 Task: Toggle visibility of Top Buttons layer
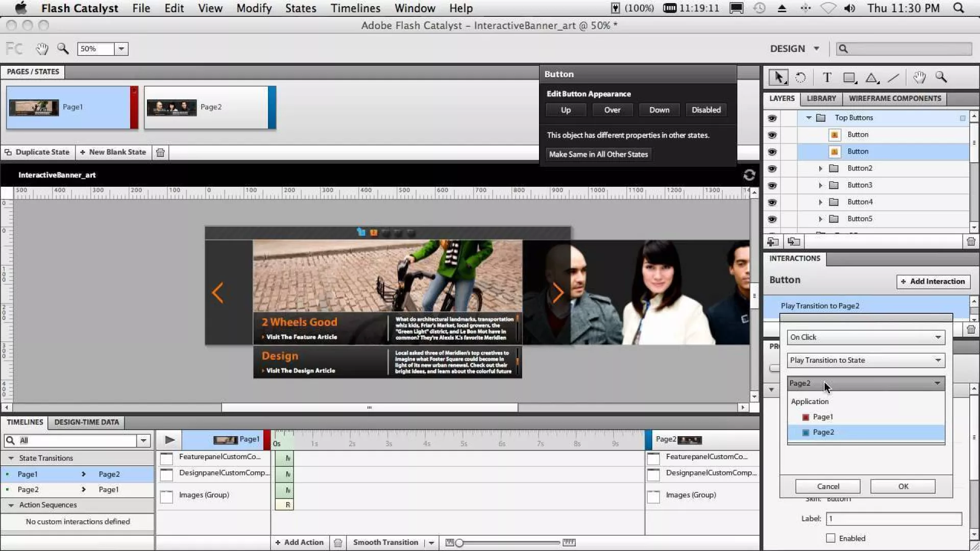click(772, 118)
